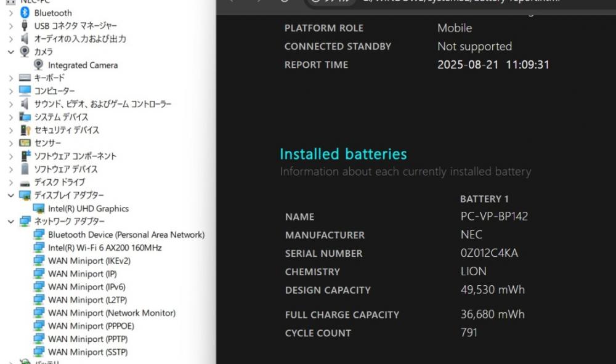Collapse the ディスプレイ アダプター node
Screen dimensions: 616x364
point(11,195)
